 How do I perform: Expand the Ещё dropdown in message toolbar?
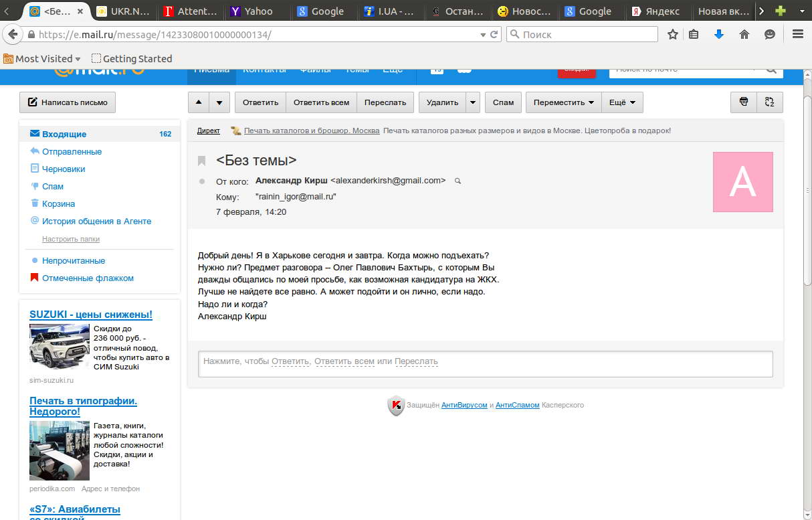point(622,102)
